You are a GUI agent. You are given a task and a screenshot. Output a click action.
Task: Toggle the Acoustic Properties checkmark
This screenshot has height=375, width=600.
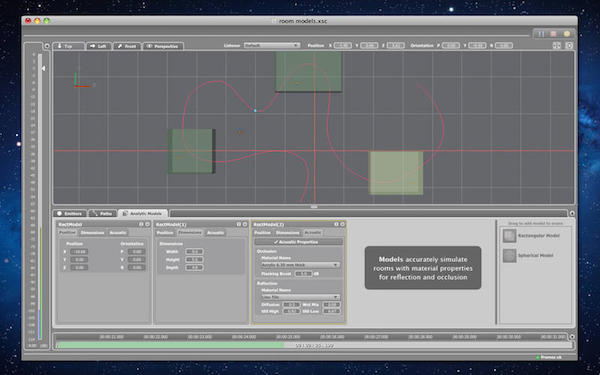click(276, 242)
